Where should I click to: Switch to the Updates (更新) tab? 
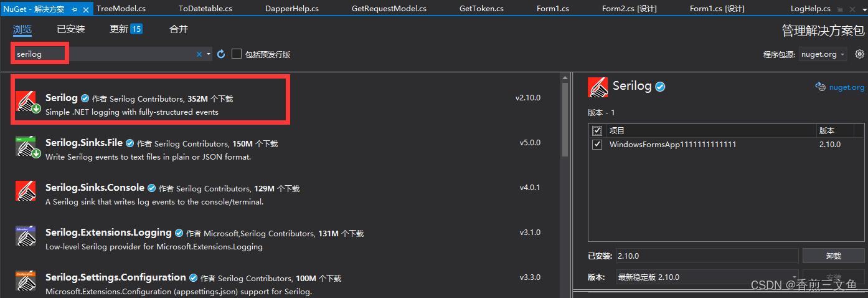[x=119, y=29]
